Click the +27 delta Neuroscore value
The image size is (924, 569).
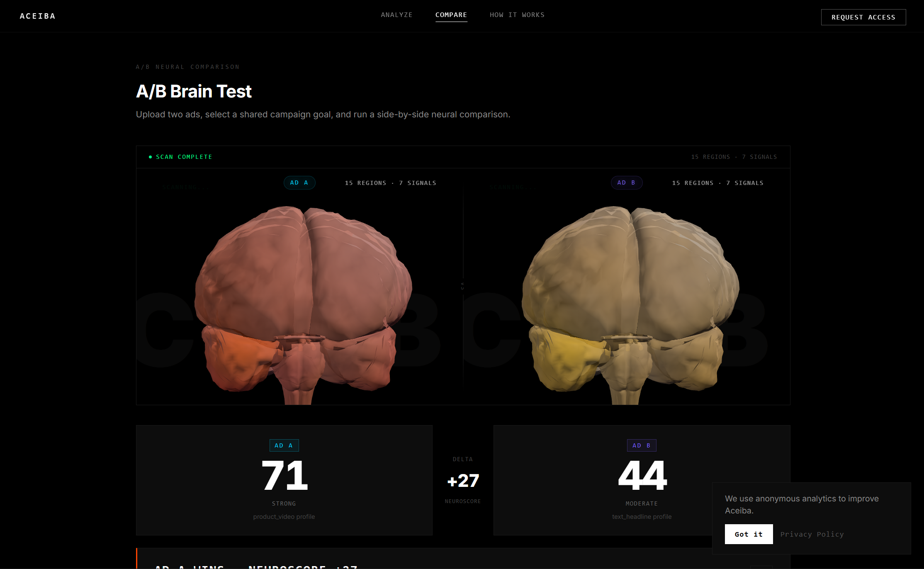click(x=463, y=481)
